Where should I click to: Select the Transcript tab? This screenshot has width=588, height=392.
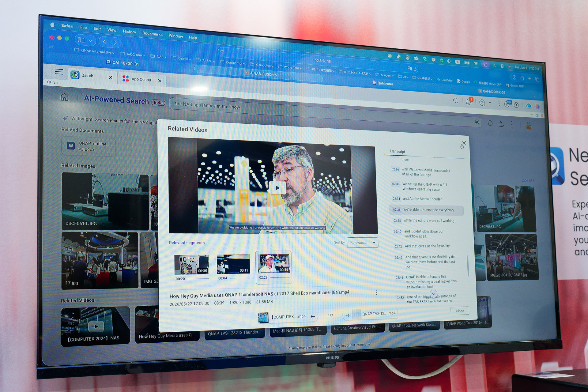pos(397,151)
